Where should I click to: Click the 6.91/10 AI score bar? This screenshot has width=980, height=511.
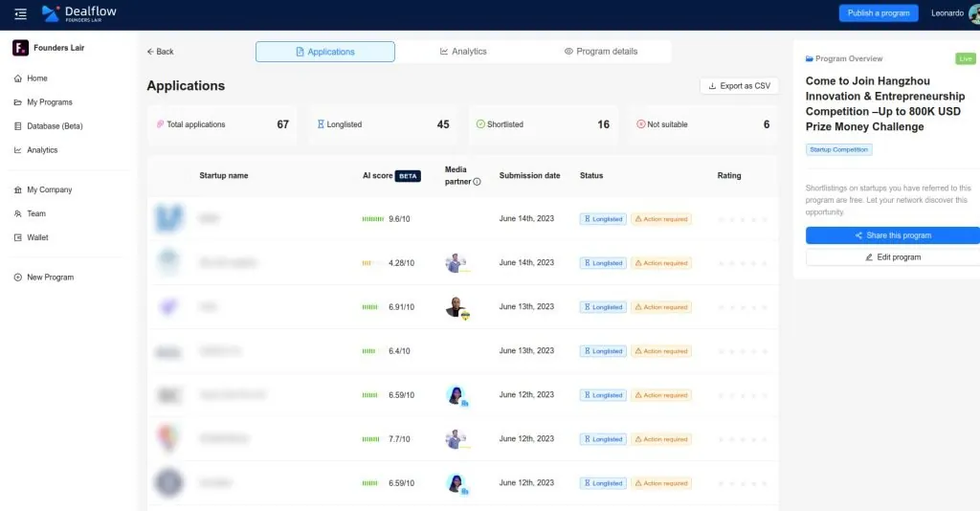click(x=370, y=307)
